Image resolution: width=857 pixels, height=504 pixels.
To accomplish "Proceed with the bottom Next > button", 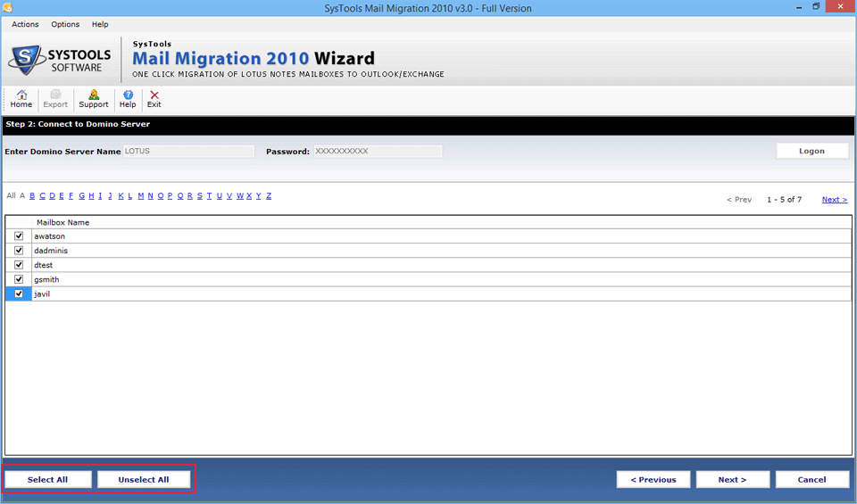I will click(732, 479).
